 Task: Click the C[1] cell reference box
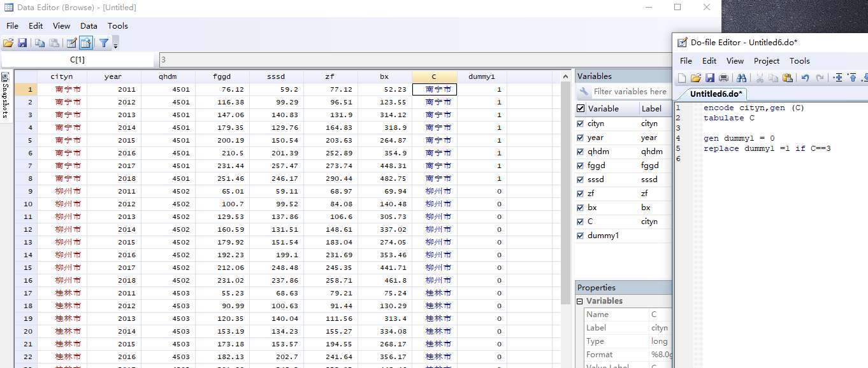77,60
